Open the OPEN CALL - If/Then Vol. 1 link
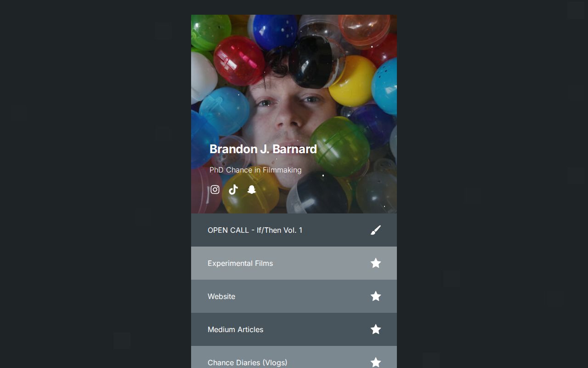 coord(294,230)
